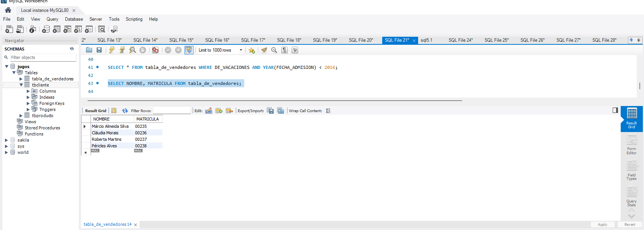The image size is (644, 230).
Task: Collapse the Tables node under jugos
Action: tap(14, 73)
